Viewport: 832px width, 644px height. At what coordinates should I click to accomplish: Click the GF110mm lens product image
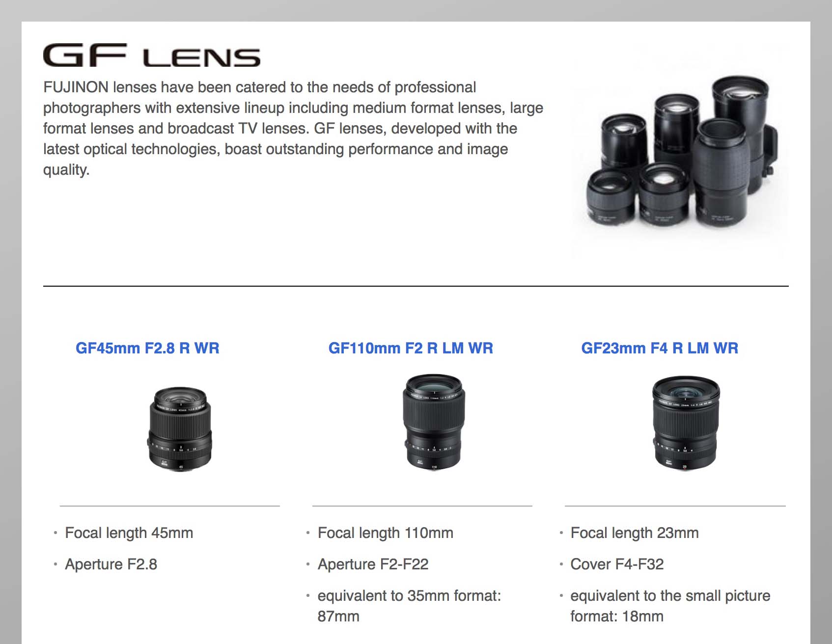tap(434, 422)
